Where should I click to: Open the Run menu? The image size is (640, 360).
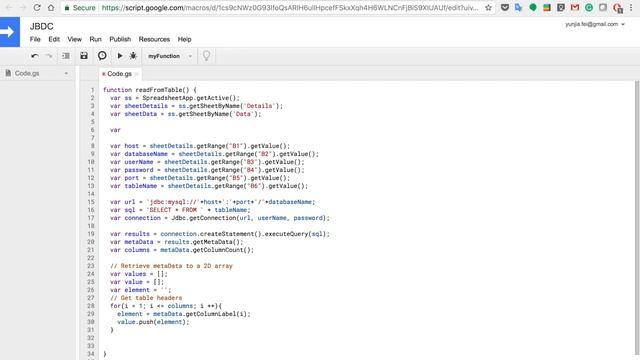click(96, 39)
